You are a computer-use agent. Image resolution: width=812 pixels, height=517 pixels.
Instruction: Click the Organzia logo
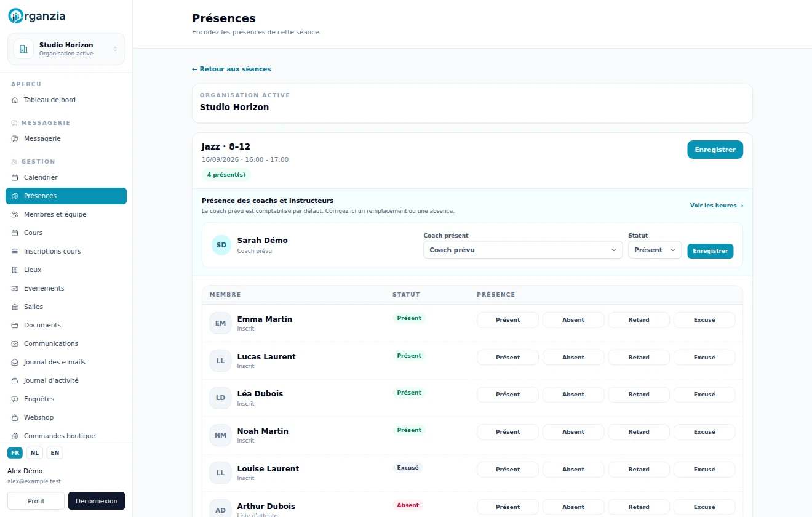pos(36,17)
